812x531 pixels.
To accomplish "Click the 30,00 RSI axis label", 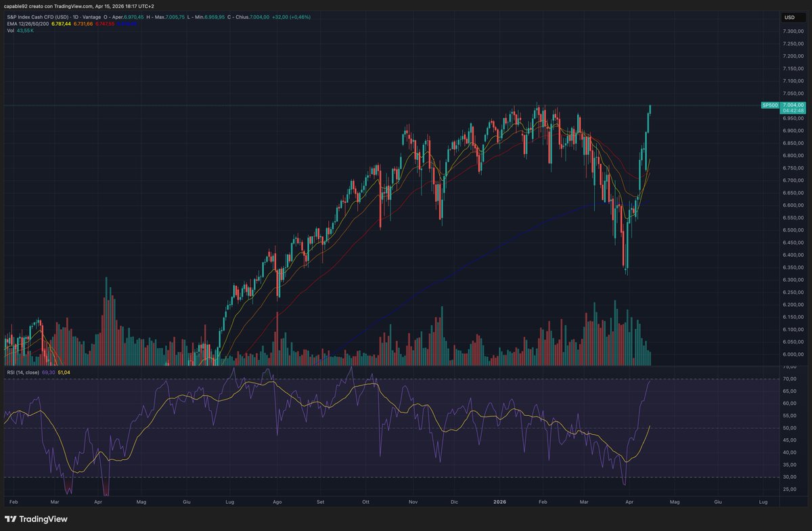I will pos(789,477).
